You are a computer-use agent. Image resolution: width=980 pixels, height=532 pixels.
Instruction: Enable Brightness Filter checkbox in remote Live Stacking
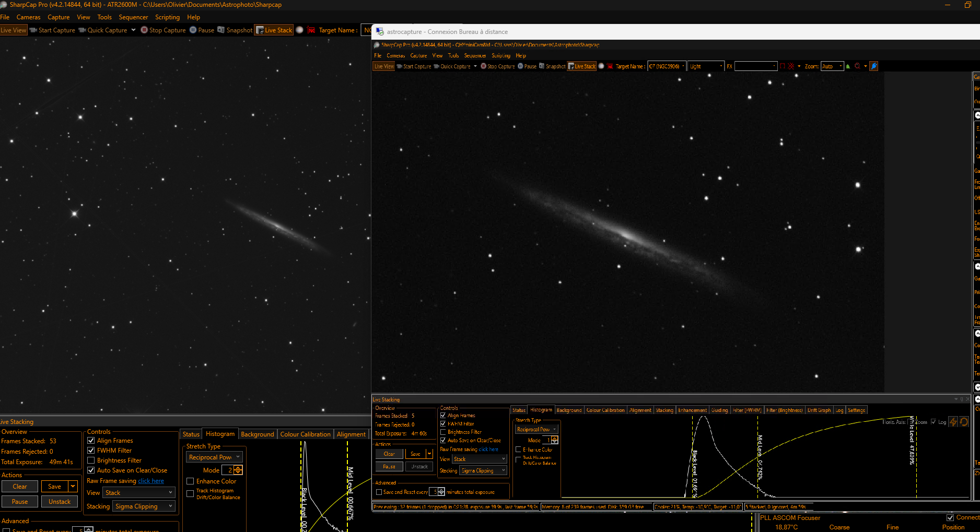[x=443, y=432]
